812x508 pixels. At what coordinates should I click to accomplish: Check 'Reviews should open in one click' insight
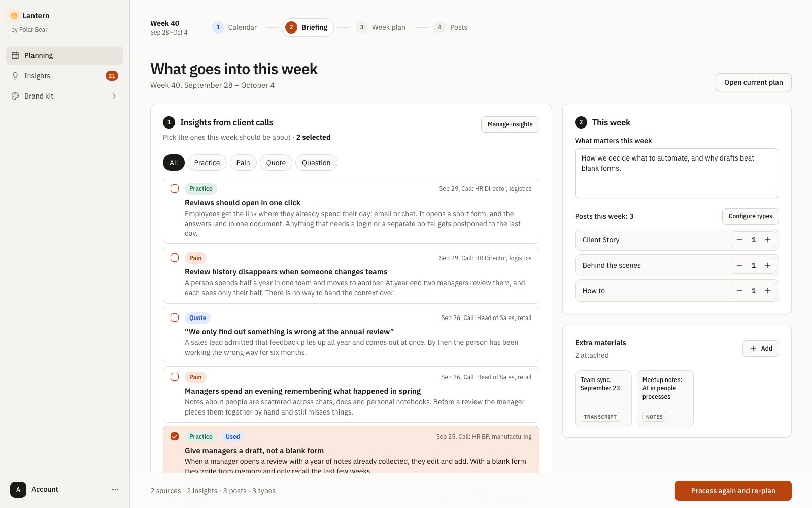coord(175,188)
